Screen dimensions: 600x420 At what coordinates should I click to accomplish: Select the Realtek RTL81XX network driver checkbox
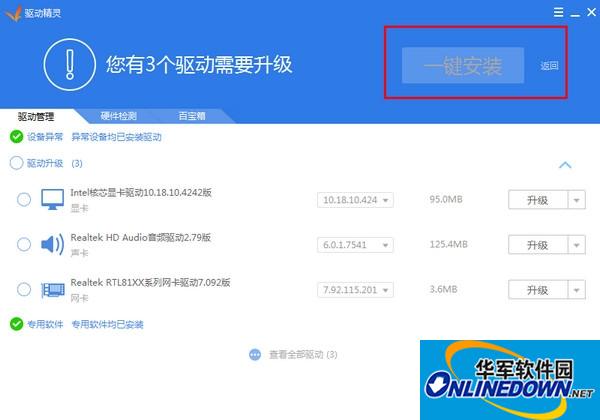click(24, 289)
